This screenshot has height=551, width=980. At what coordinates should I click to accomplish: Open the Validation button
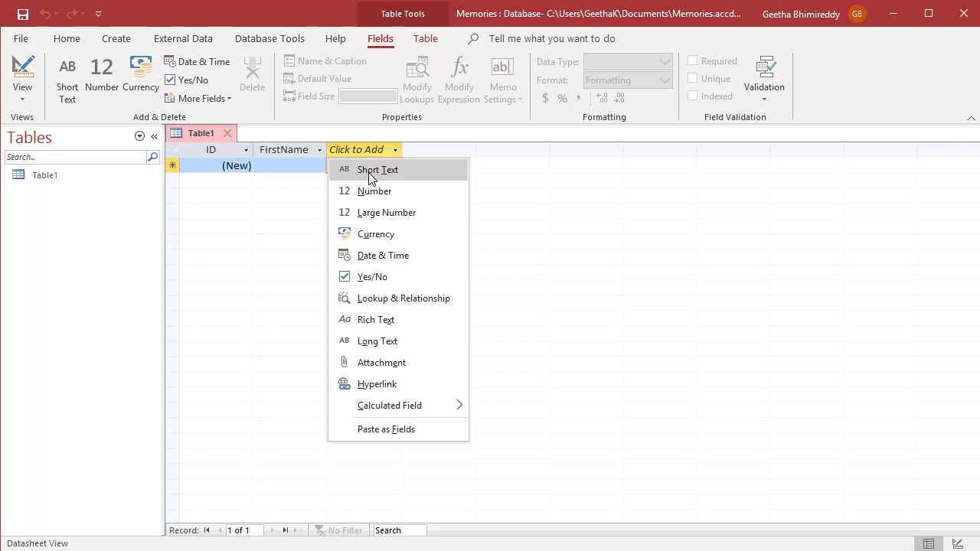764,79
